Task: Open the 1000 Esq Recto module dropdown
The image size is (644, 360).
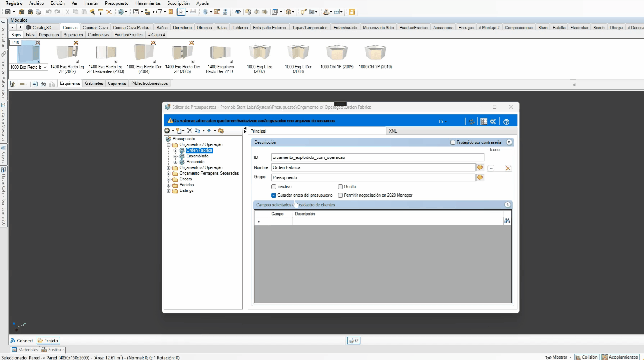Action: coord(45,67)
